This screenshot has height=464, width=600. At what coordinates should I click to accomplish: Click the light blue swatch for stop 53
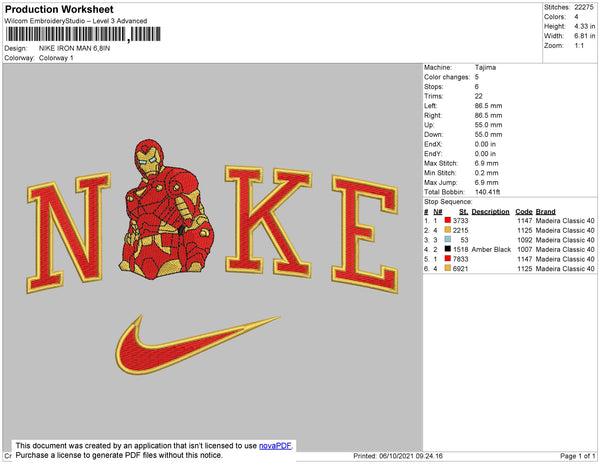[x=448, y=239]
